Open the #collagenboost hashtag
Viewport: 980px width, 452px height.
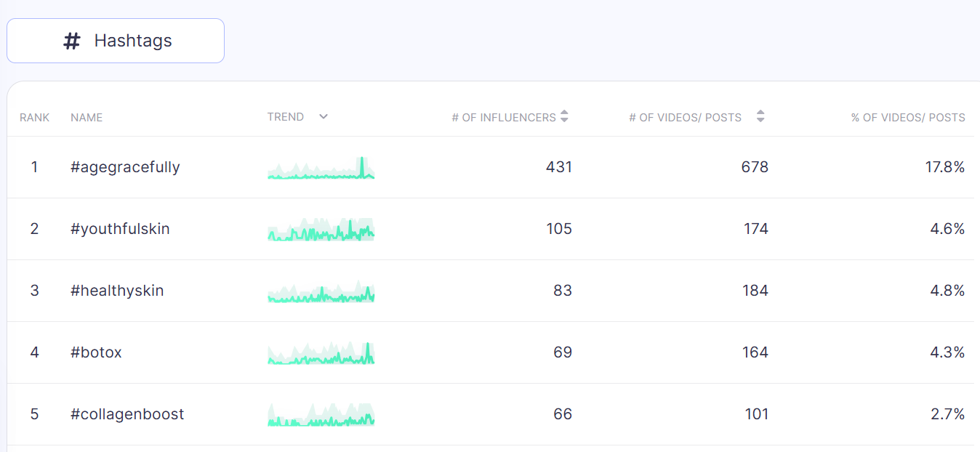point(127,414)
